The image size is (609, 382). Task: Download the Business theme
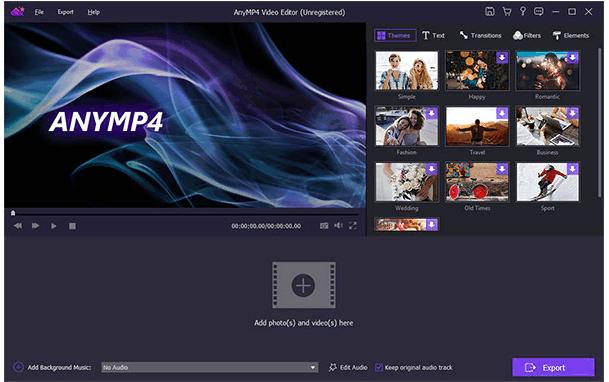(x=572, y=113)
